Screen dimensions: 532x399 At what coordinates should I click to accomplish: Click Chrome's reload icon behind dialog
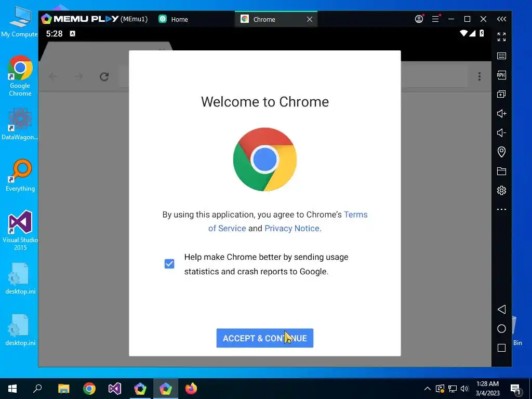coord(104,77)
